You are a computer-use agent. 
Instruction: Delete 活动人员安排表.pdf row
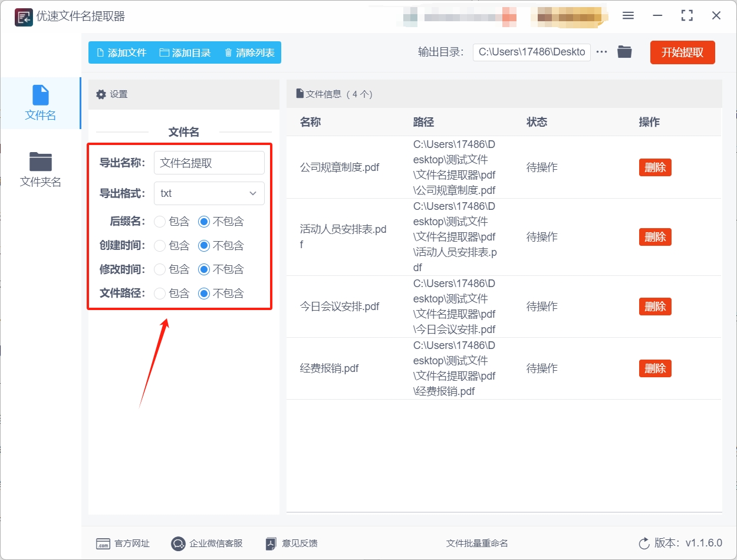[x=655, y=237]
